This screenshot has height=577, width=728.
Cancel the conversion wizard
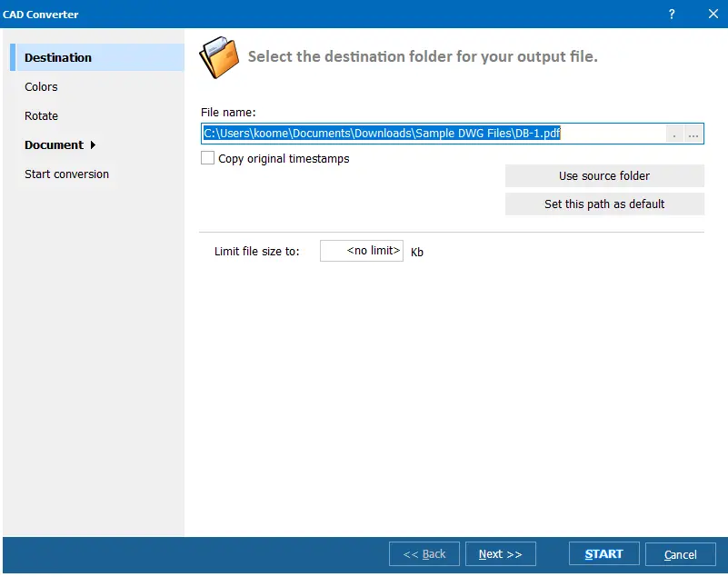(x=681, y=554)
